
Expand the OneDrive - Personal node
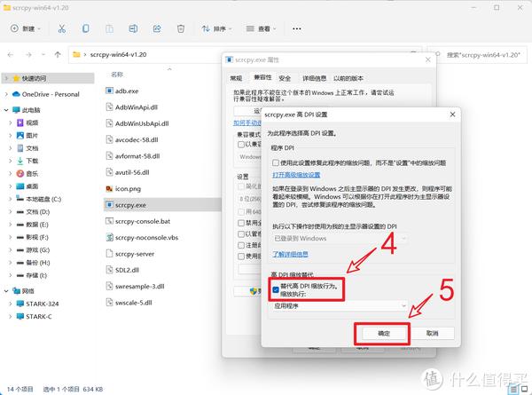(x=6, y=94)
